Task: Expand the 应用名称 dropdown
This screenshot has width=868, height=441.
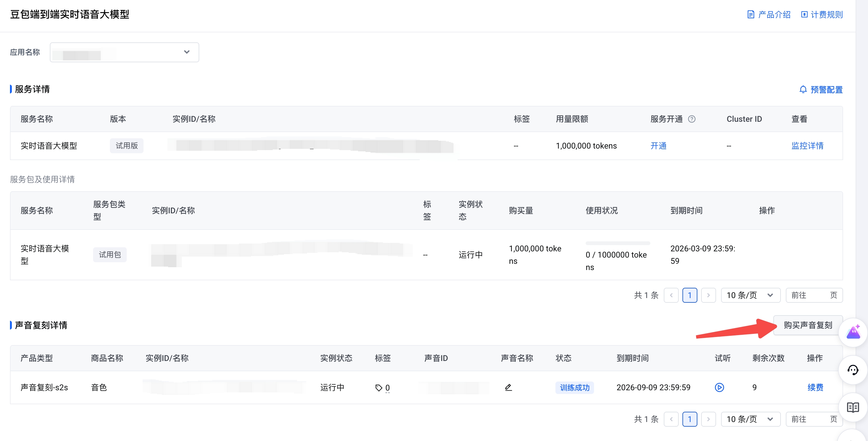Action: pos(124,52)
